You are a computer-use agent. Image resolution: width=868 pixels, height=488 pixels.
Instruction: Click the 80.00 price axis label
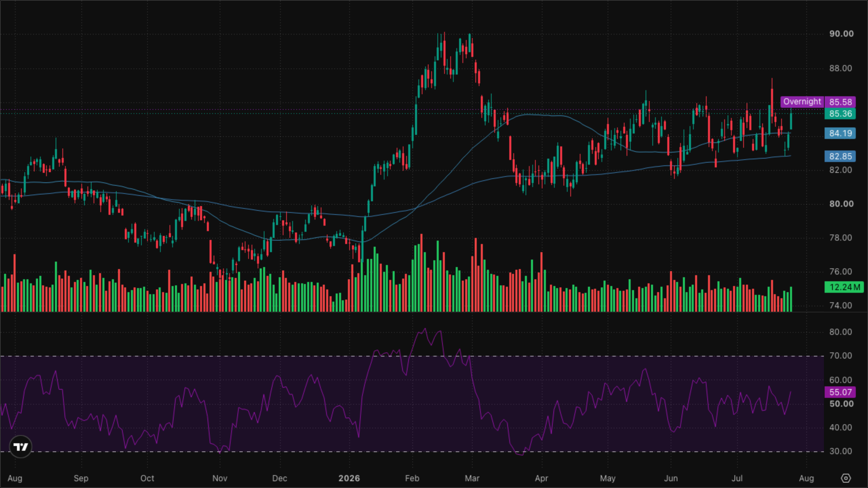click(x=841, y=204)
